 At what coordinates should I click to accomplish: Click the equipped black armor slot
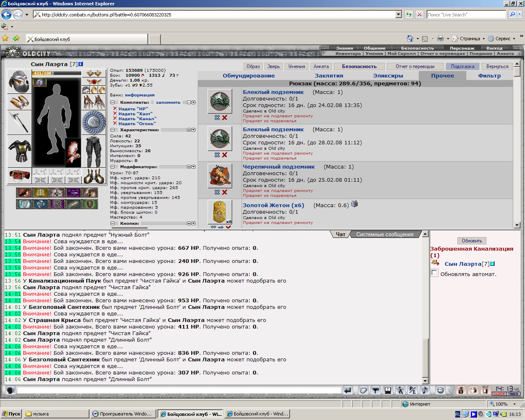[19, 152]
